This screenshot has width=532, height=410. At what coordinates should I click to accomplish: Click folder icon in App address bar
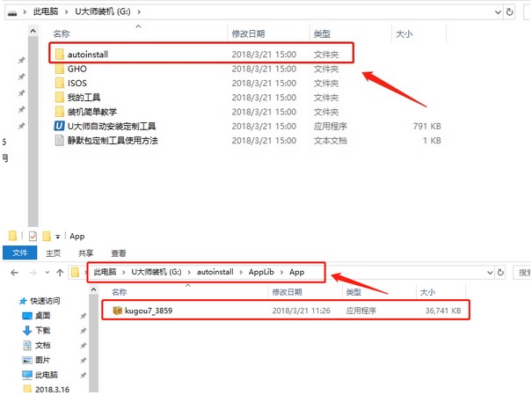pos(75,272)
